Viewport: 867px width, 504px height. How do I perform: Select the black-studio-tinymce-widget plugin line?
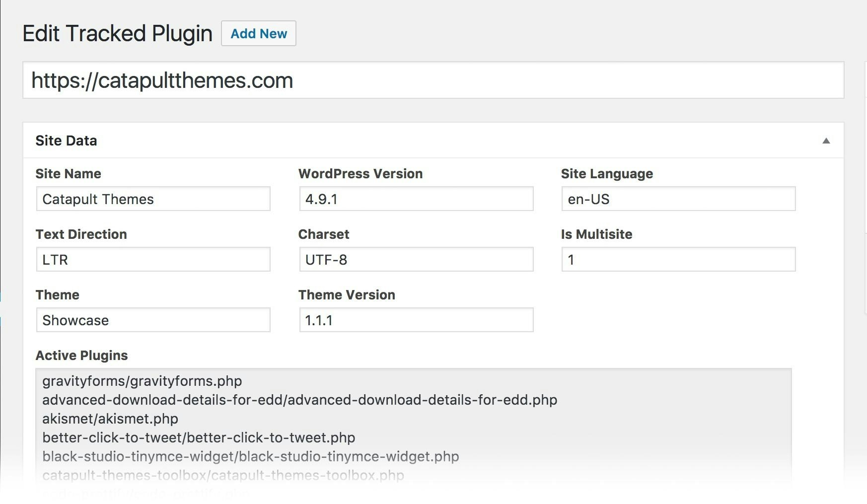point(250,456)
